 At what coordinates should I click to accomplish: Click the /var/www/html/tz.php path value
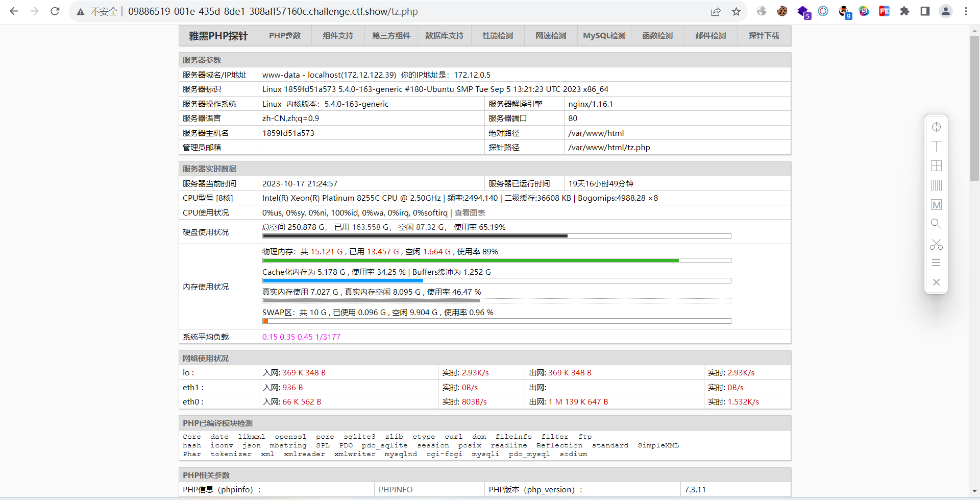pos(609,147)
